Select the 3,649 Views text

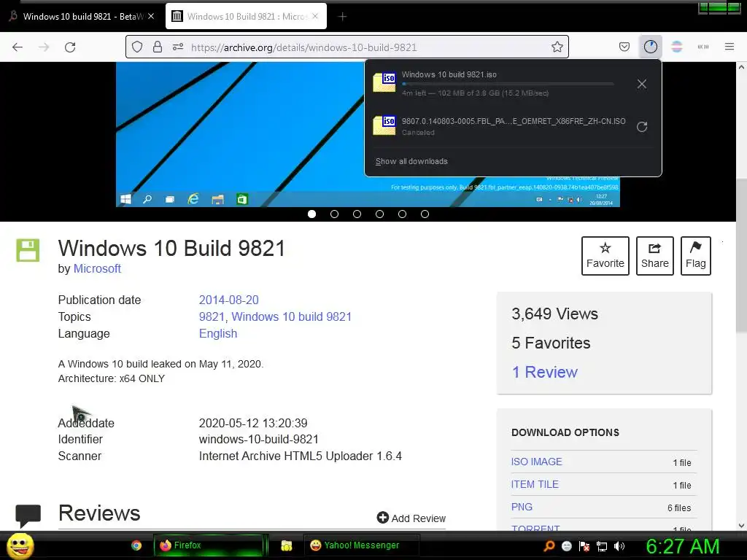(x=554, y=314)
